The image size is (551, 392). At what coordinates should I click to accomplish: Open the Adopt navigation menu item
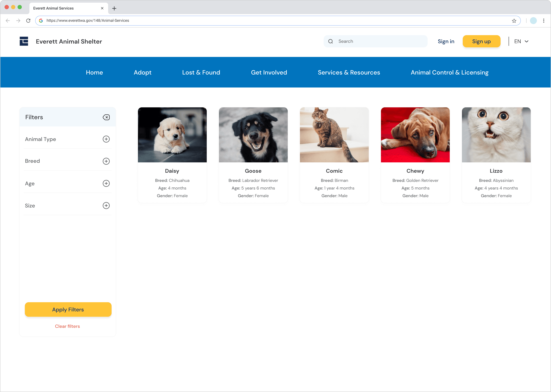pos(142,72)
